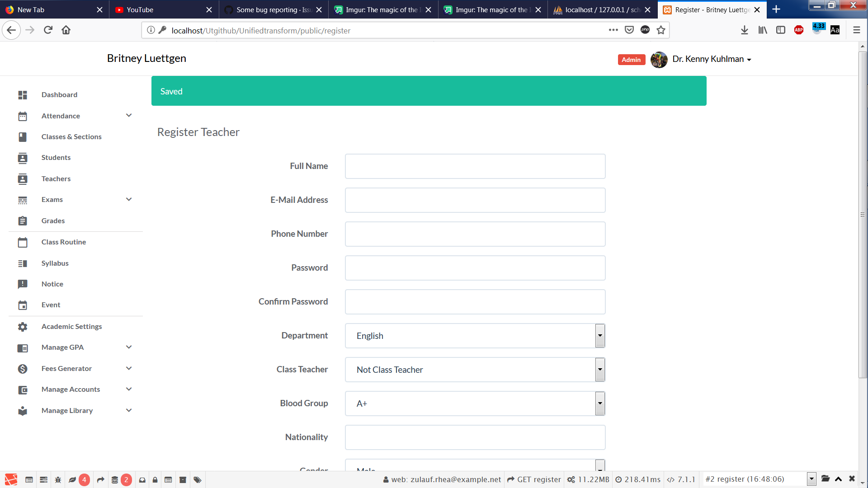Open the Session lock panel in debugbar
Viewport: 868px width, 488px height.
155,479
